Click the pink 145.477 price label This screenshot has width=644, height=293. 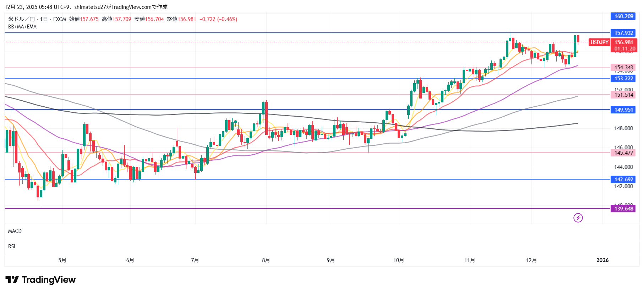624,153
